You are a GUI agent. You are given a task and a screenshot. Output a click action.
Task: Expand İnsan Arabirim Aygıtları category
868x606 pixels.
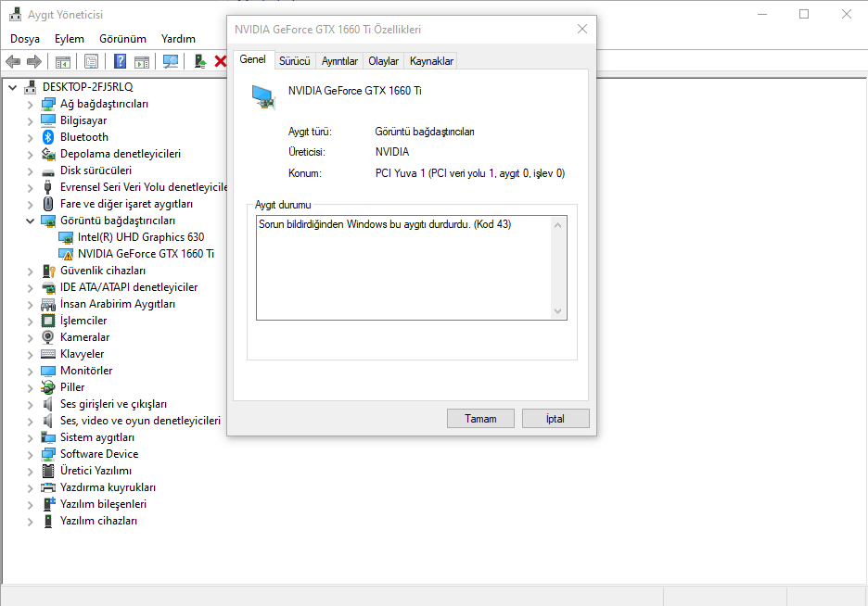click(x=30, y=305)
